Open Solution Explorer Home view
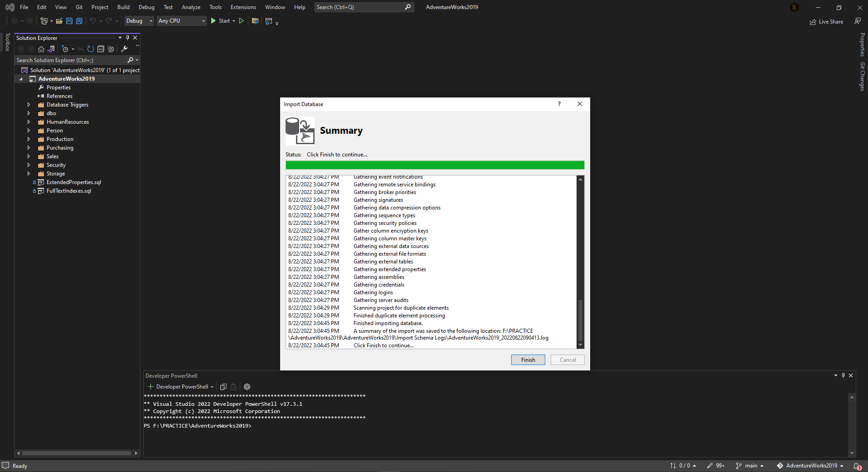This screenshot has width=868, height=472. click(x=41, y=49)
